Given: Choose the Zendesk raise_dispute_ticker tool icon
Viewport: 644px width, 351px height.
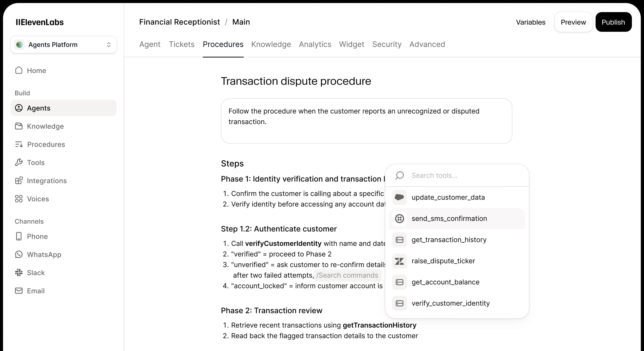Looking at the screenshot, I should [x=400, y=261].
